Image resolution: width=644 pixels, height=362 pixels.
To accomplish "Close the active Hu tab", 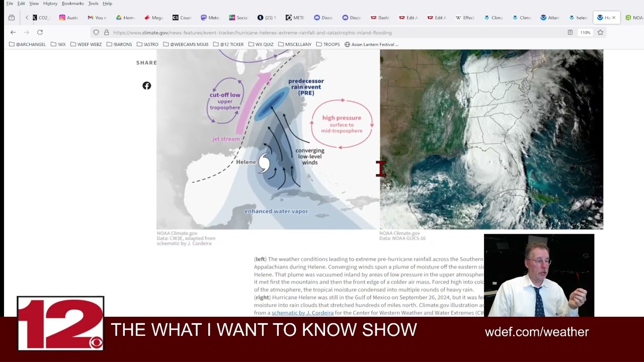I will tap(613, 18).
